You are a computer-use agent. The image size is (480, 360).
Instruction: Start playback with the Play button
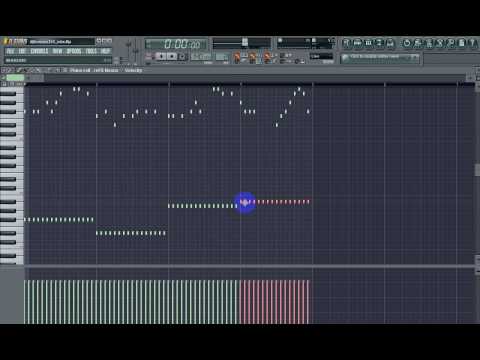161,56
